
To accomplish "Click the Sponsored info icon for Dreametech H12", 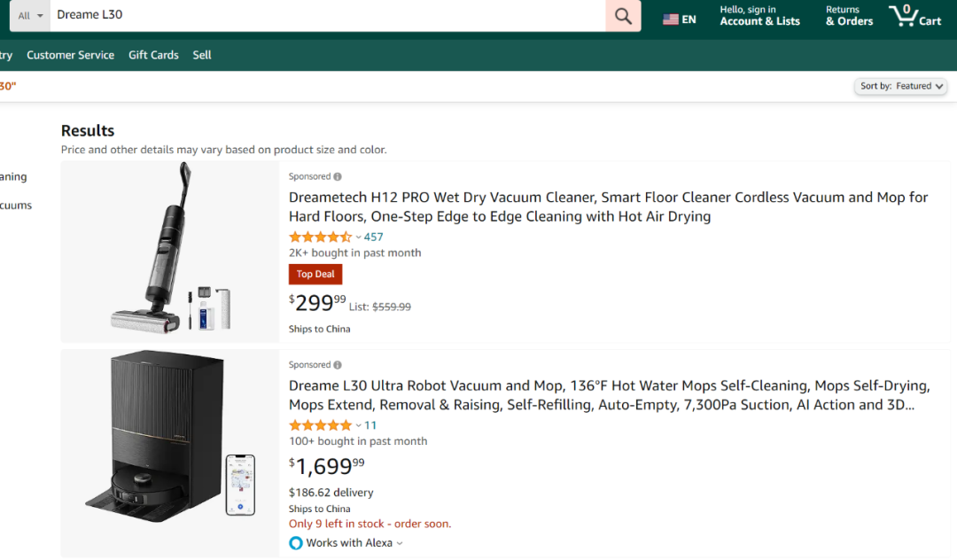I will click(338, 176).
